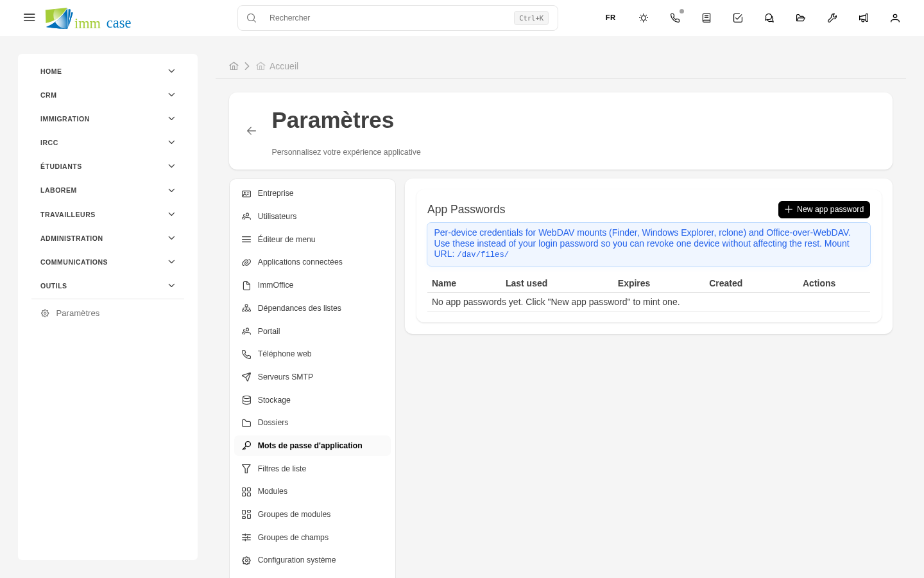Image resolution: width=924 pixels, height=578 pixels.
Task: Click the /dav/files/ mount URL text
Action: 483,254
